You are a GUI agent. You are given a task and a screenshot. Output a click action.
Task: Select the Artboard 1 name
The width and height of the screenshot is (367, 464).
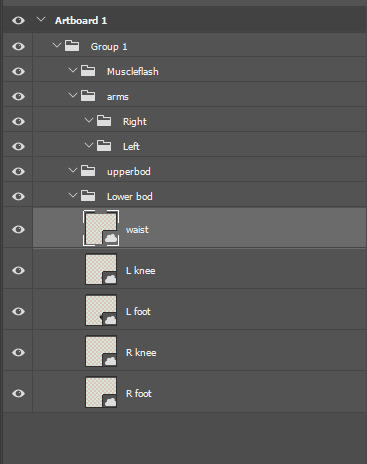point(81,21)
